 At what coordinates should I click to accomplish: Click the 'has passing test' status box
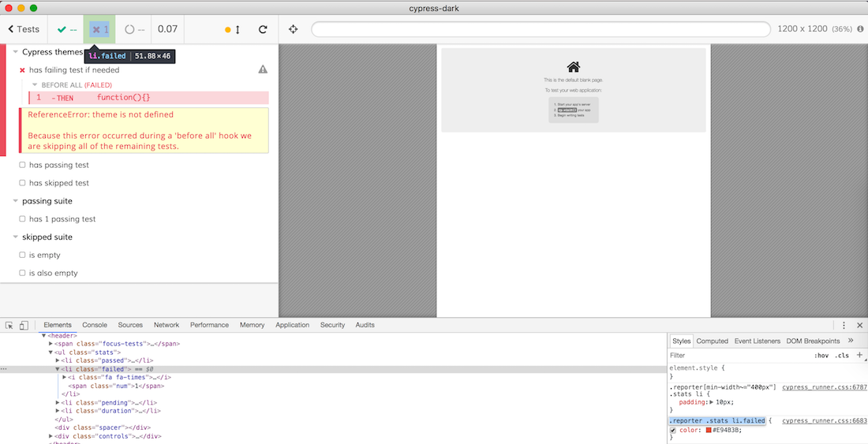(x=22, y=165)
